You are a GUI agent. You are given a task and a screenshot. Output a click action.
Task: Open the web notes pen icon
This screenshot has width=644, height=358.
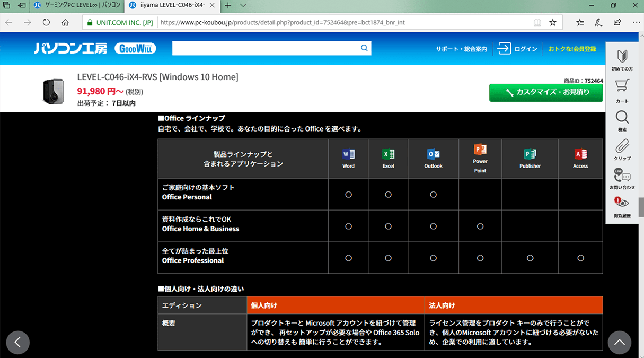(x=598, y=22)
